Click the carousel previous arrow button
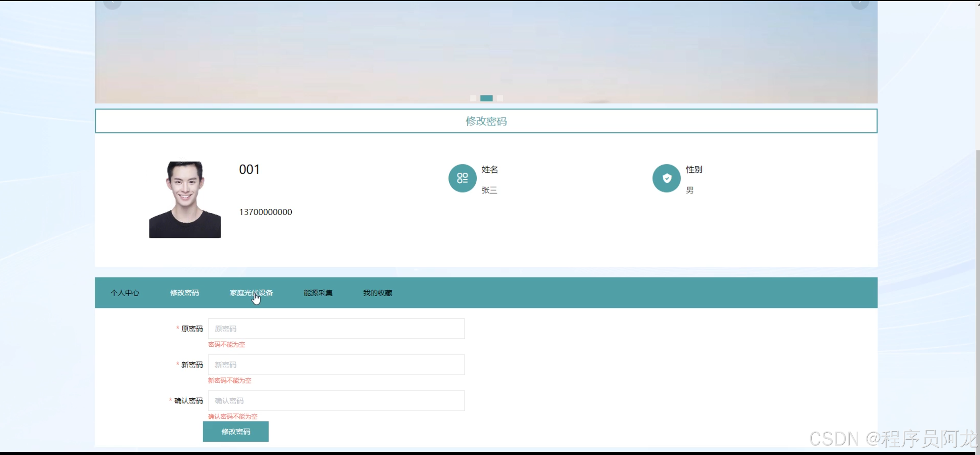This screenshot has width=980, height=455. 112,4
